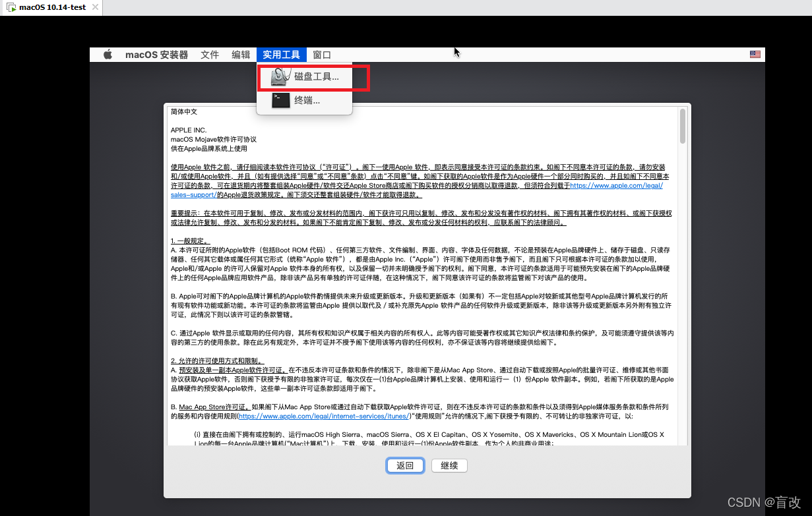Open the apple.com legal sales-support link

(x=416, y=190)
